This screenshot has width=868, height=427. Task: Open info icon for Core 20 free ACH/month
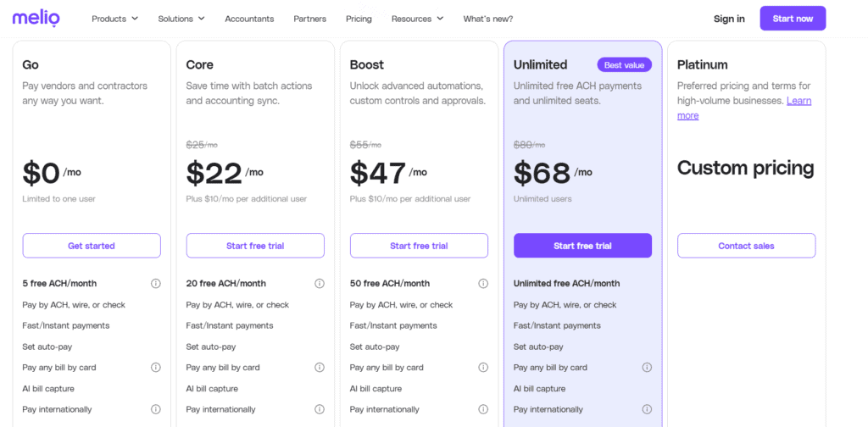point(320,283)
